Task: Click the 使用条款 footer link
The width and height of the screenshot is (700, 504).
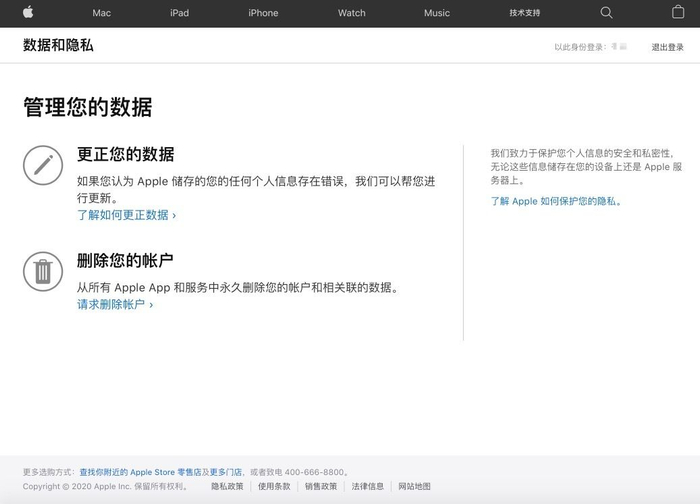Action: click(x=274, y=487)
